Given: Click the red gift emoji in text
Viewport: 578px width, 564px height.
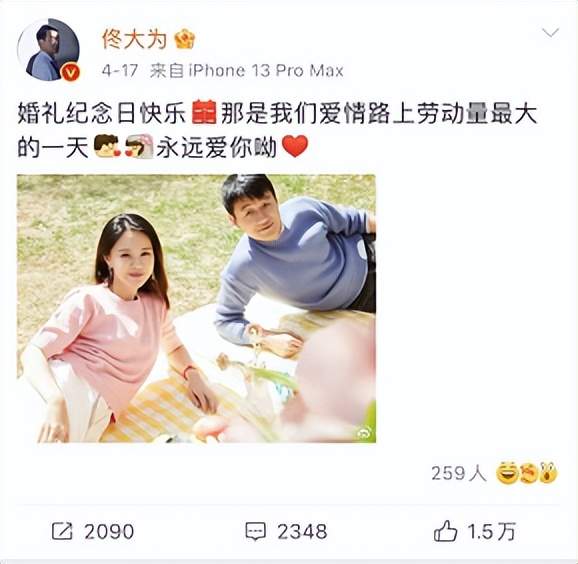Looking at the screenshot, I should 204,112.
